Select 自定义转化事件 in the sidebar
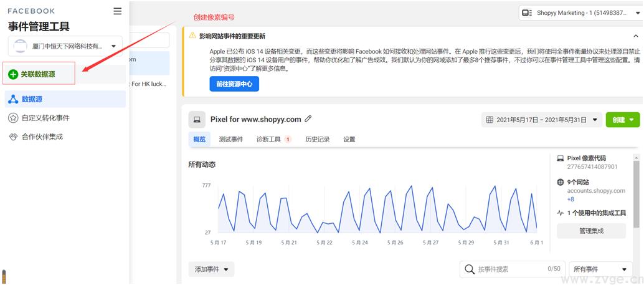 point(65,118)
